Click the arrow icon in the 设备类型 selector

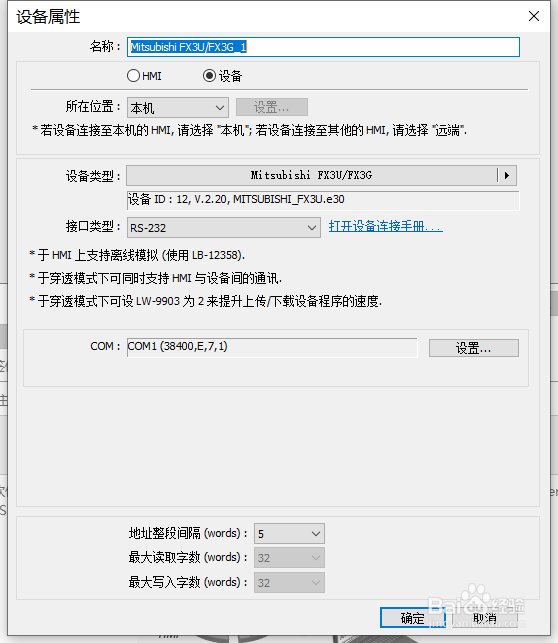coord(507,176)
